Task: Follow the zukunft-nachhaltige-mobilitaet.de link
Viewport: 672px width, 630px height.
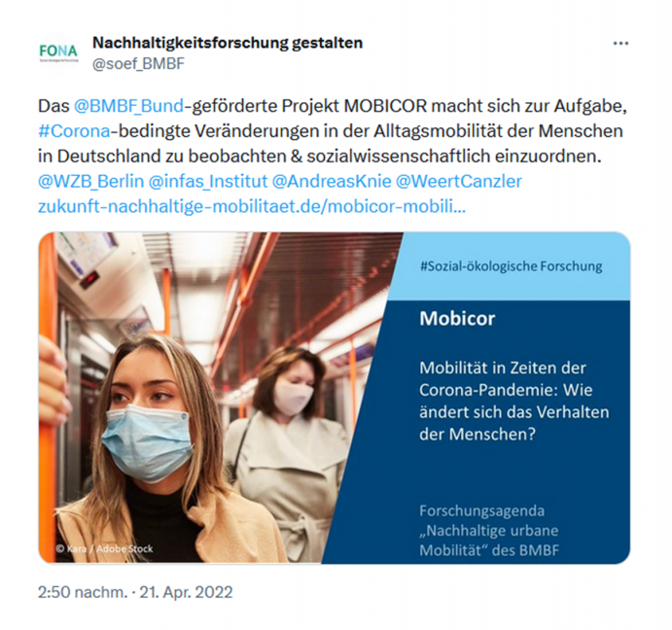Action: click(x=252, y=206)
